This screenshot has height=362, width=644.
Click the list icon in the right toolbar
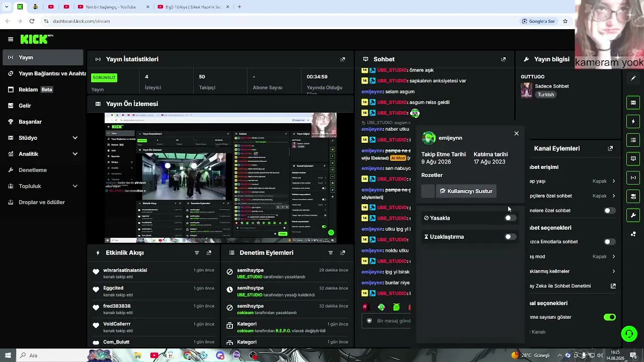[633, 140]
